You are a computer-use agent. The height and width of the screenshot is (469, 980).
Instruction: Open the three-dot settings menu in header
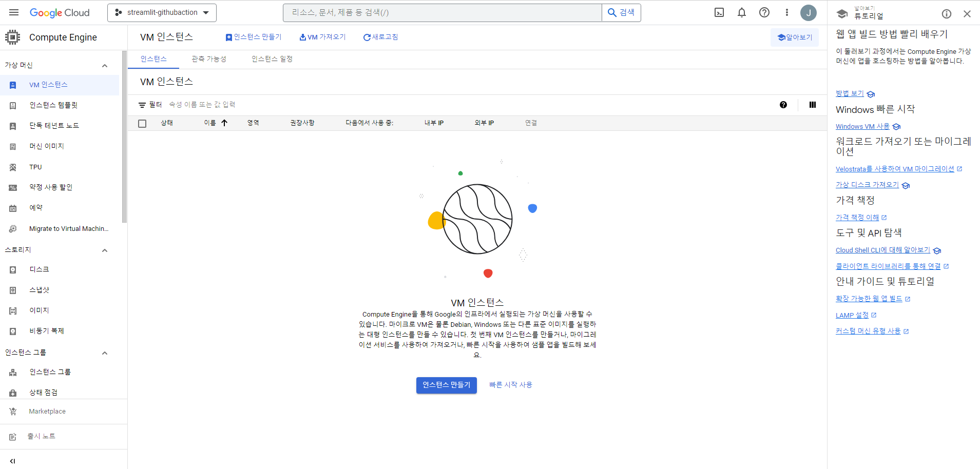coord(786,12)
